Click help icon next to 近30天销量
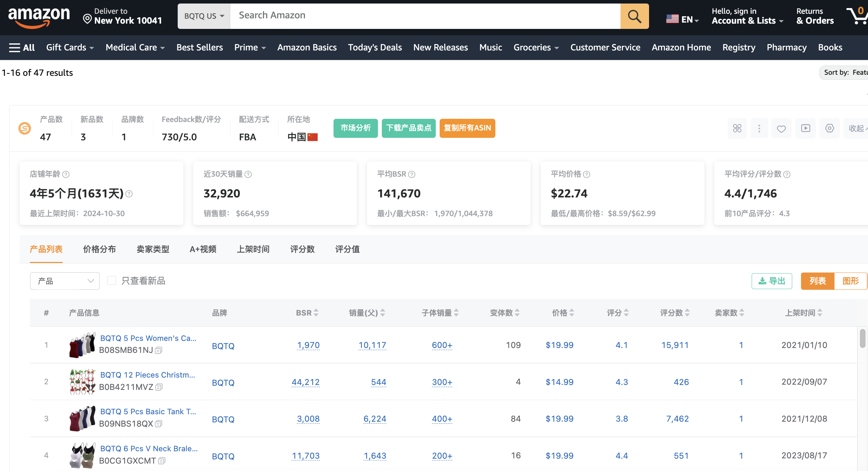This screenshot has height=471, width=868. click(x=248, y=175)
